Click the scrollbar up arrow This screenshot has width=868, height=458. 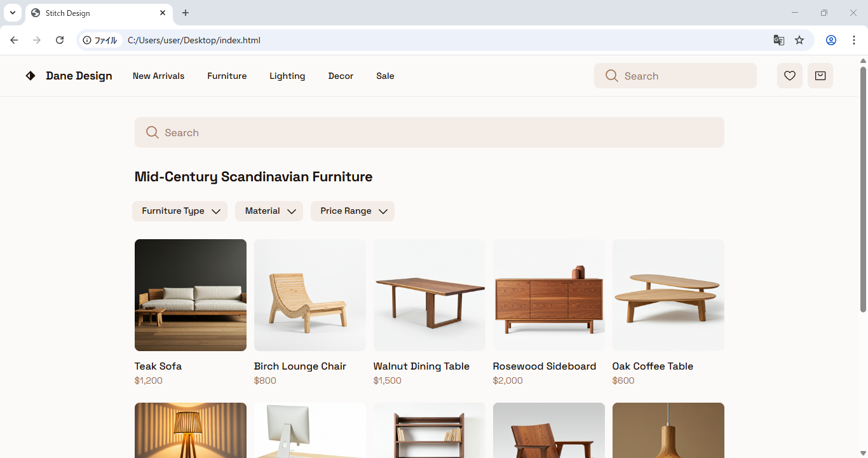pos(863,60)
